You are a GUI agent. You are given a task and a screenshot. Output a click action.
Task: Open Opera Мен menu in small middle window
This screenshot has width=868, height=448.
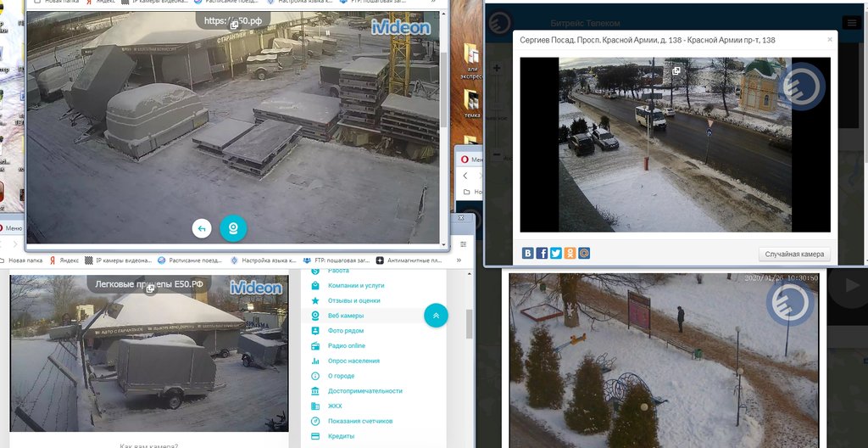470,160
